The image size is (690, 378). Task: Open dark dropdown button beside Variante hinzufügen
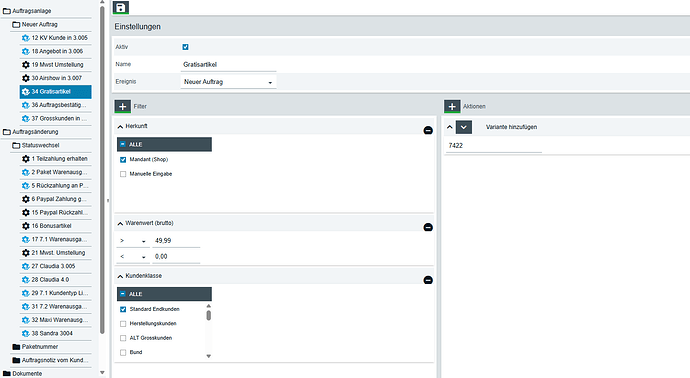(x=464, y=127)
